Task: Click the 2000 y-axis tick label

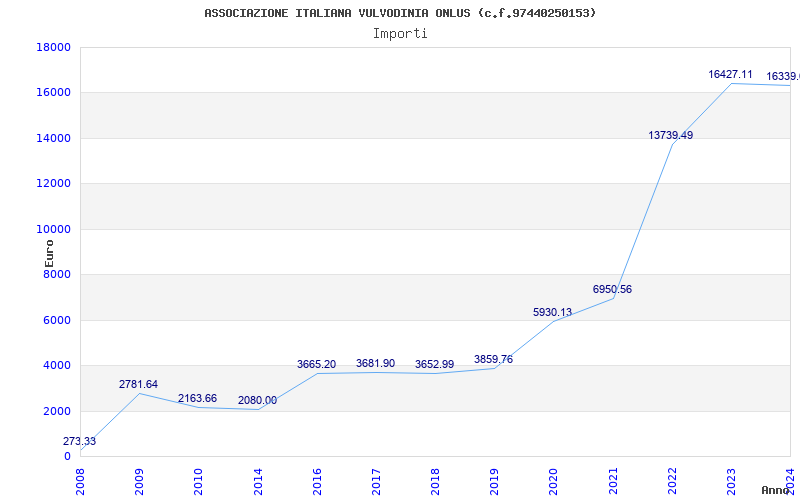Action: (x=57, y=411)
